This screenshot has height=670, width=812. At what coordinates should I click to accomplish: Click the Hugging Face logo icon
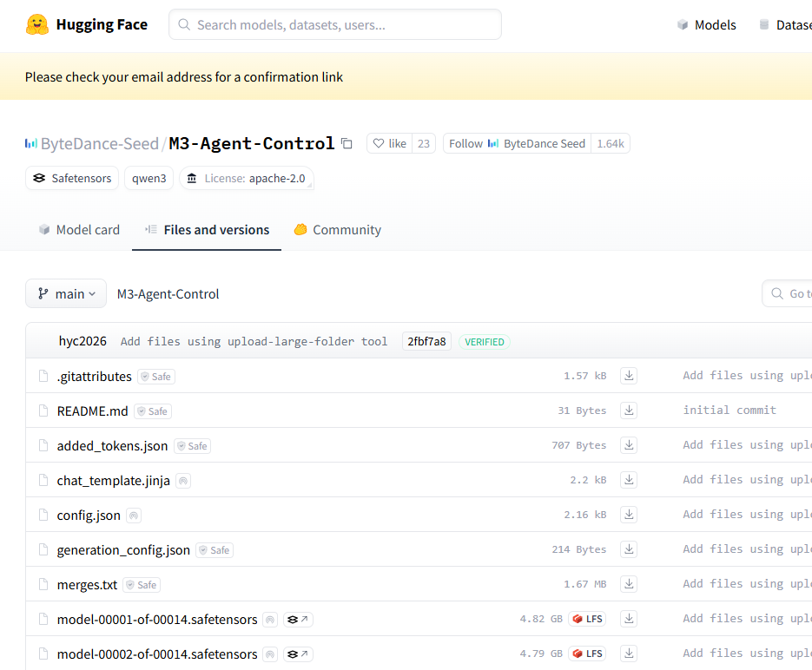tap(37, 24)
